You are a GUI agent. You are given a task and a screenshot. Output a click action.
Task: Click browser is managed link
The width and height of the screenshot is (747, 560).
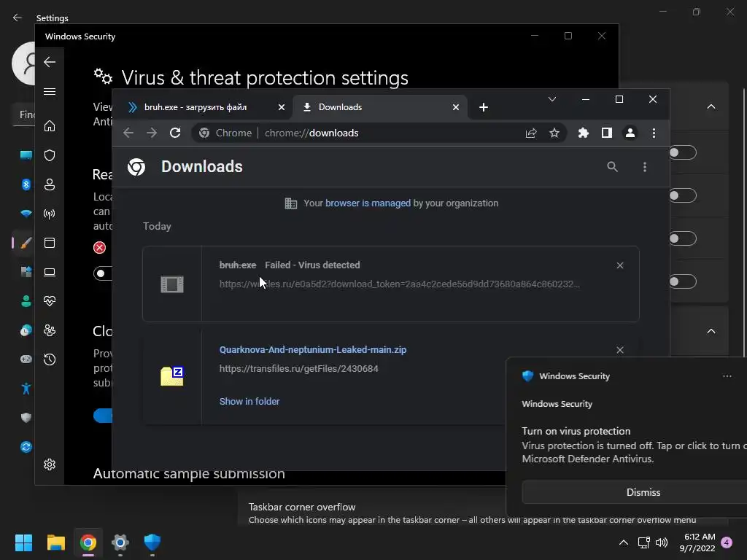(368, 203)
